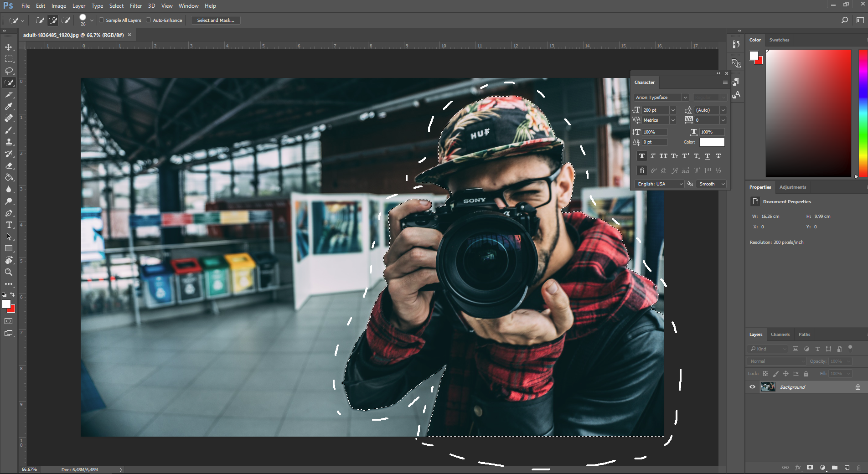Toggle Quick Mask mode icon
Viewport: 868px width, 474px height.
[9, 321]
